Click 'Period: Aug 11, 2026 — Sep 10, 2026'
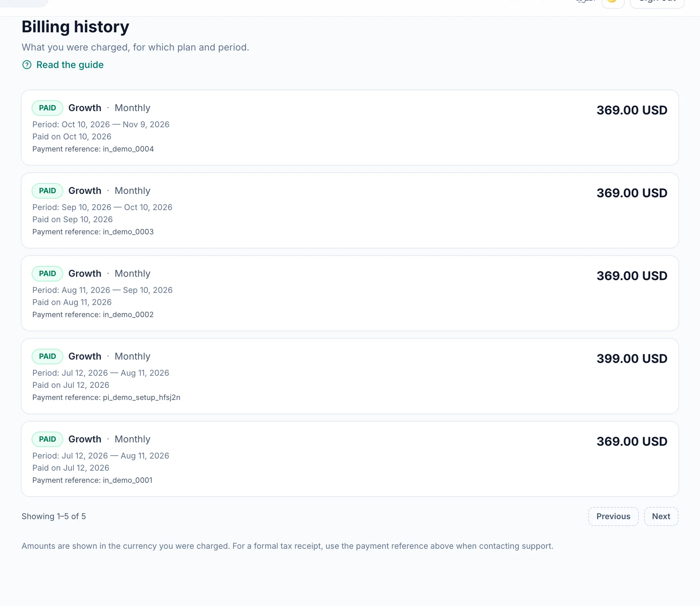Viewport: 700px width, 606px height. [x=102, y=290]
